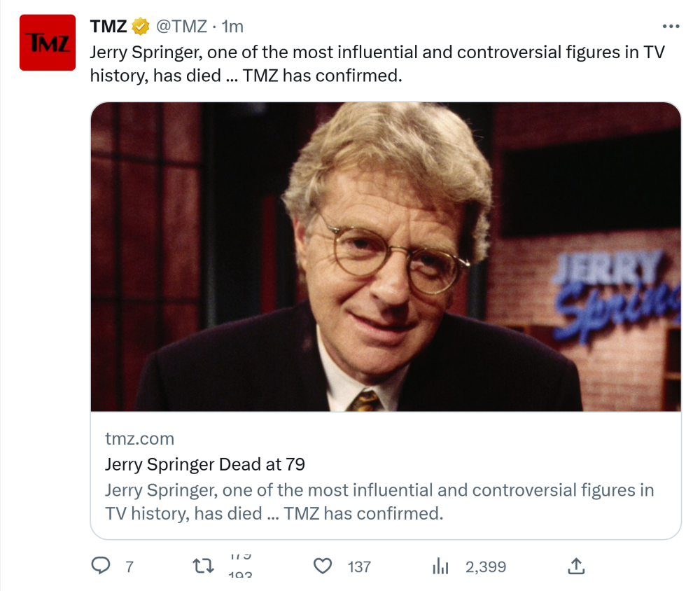Open the @TMZ handle link
700x591 pixels.
click(x=181, y=27)
